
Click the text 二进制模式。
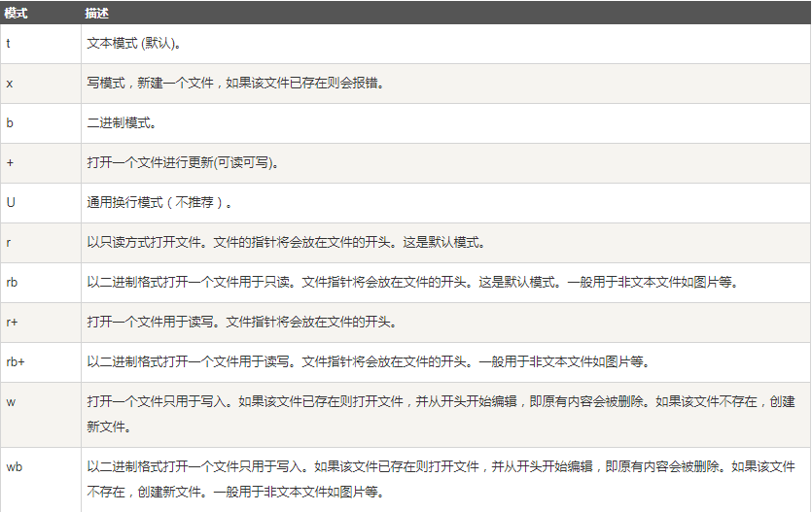click(122, 123)
